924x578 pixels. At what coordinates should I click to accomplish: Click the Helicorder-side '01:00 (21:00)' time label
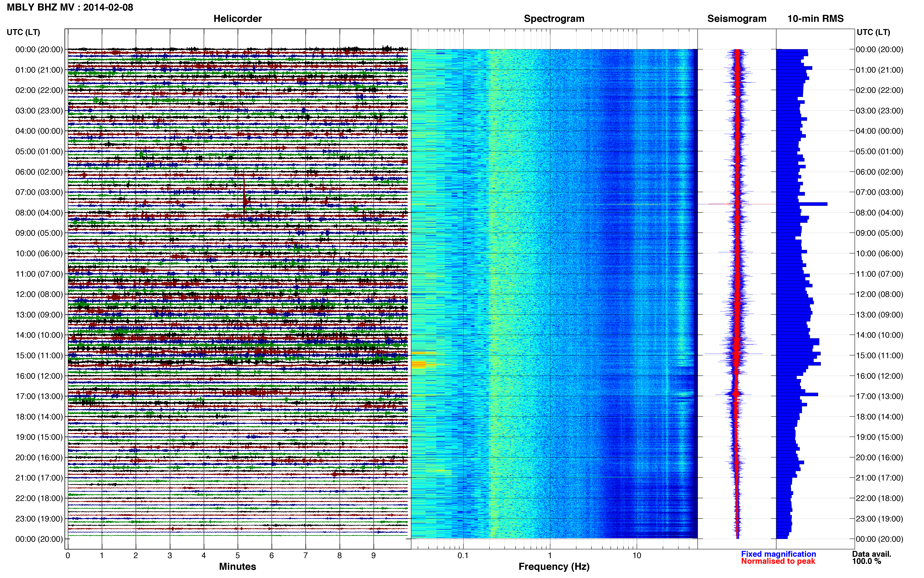point(39,70)
